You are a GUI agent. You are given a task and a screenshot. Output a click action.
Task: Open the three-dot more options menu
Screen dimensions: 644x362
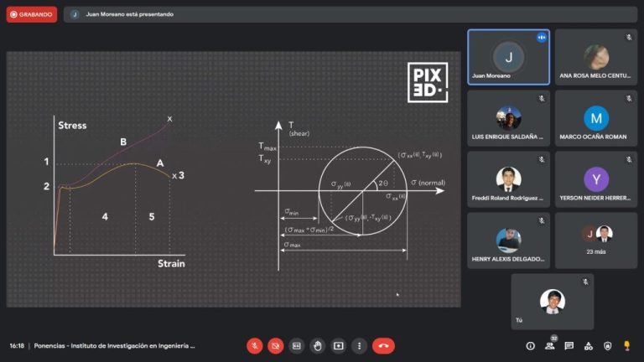pyautogui.click(x=359, y=345)
